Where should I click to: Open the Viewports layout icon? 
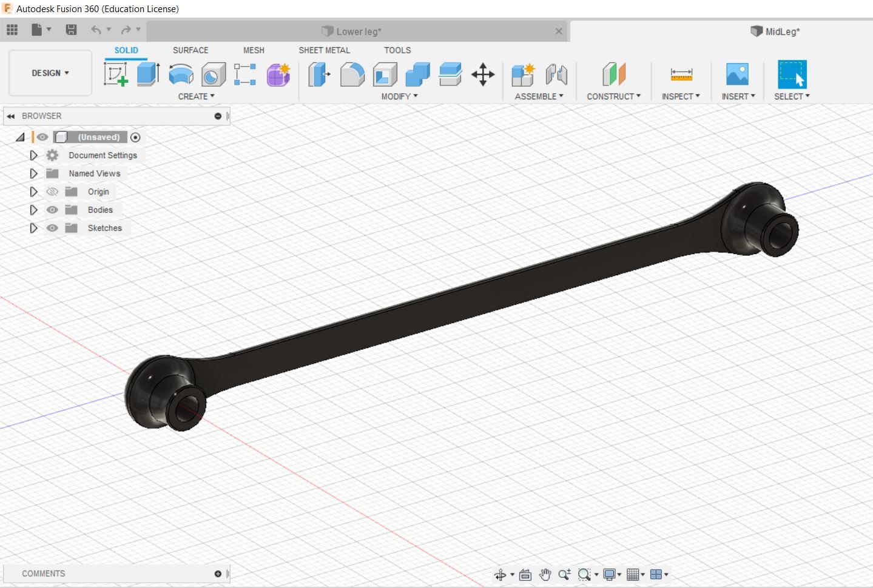[656, 575]
